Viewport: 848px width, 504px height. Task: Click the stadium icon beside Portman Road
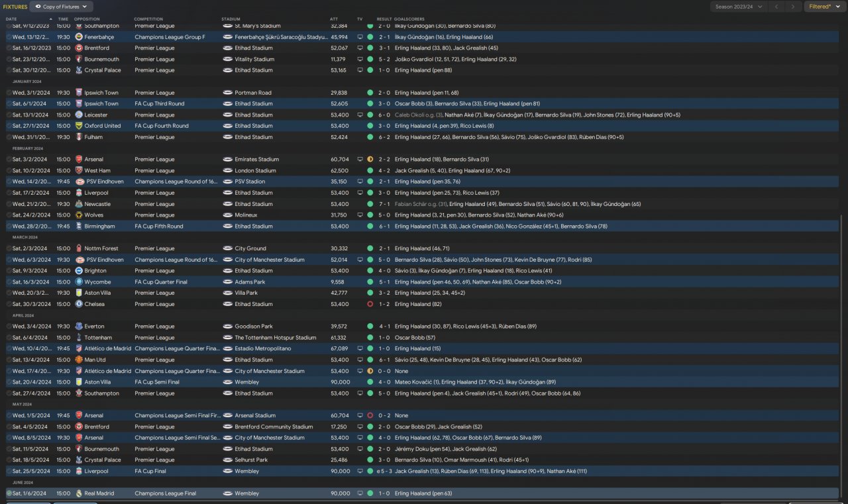(227, 93)
